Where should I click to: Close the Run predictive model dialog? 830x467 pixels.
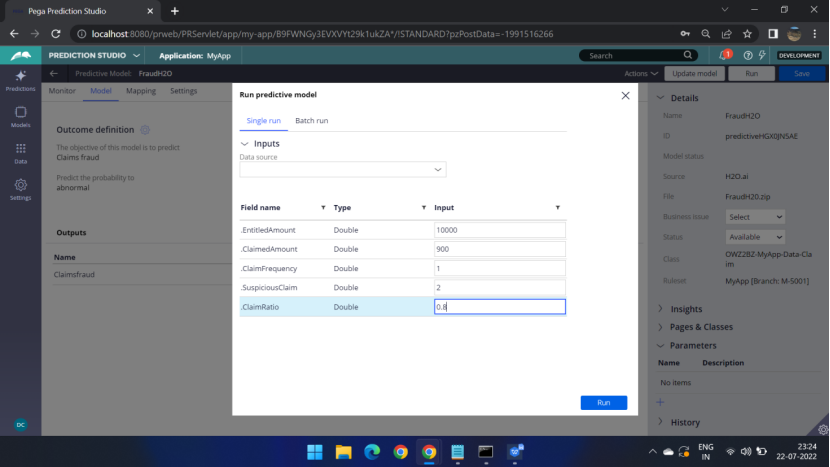pos(625,95)
